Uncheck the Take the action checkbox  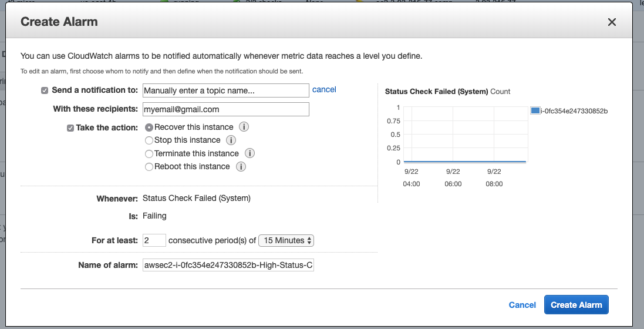pyautogui.click(x=70, y=127)
